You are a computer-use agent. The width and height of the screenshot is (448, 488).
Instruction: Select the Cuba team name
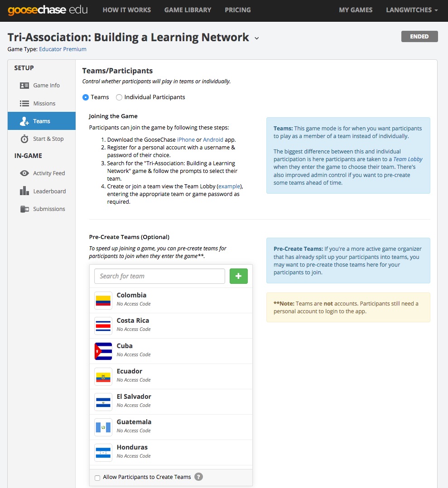(x=125, y=346)
